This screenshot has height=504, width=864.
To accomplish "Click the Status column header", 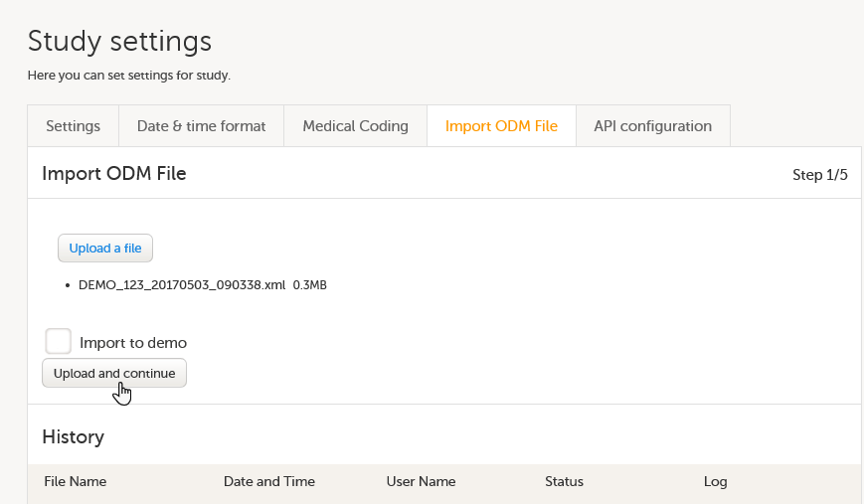I will click(564, 482).
